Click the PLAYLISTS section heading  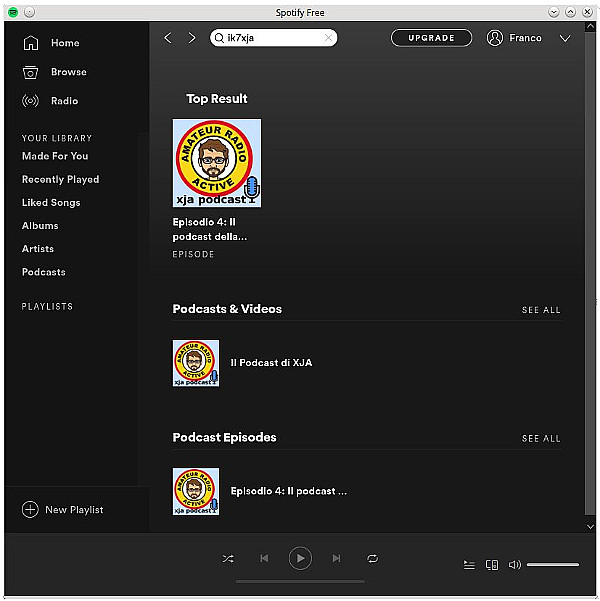[x=47, y=307]
